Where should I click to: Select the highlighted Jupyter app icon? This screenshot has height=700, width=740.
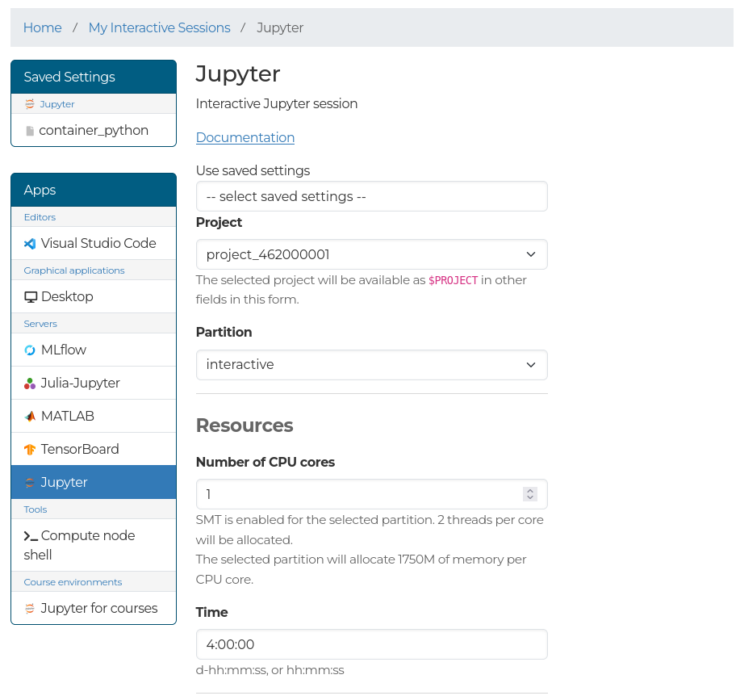click(x=30, y=481)
